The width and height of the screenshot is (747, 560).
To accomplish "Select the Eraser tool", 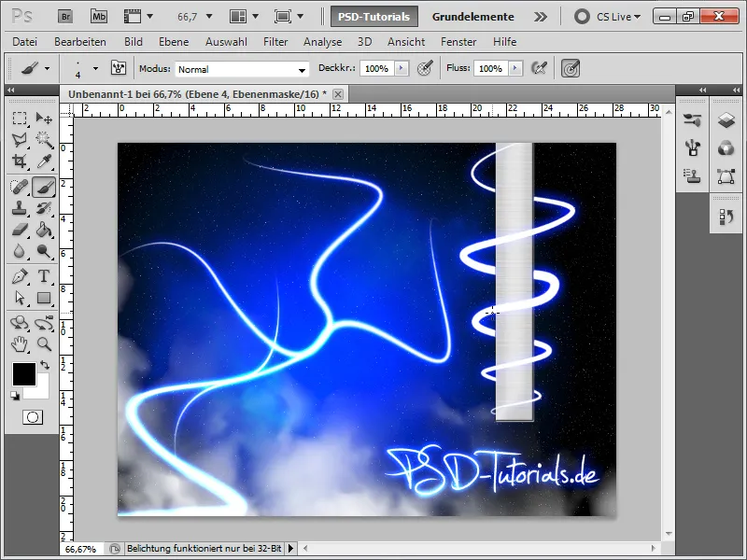I will point(20,230).
